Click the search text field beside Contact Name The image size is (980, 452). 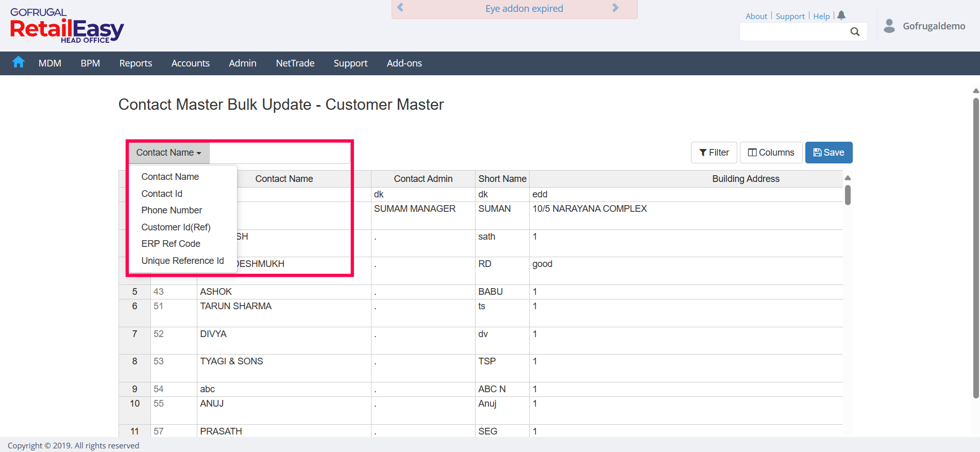pyautogui.click(x=280, y=153)
